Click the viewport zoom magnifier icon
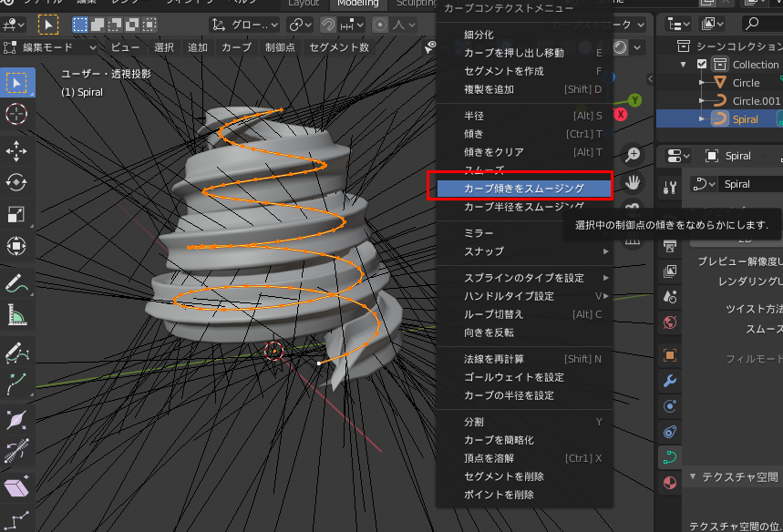Image resolution: width=783 pixels, height=532 pixels. (633, 155)
